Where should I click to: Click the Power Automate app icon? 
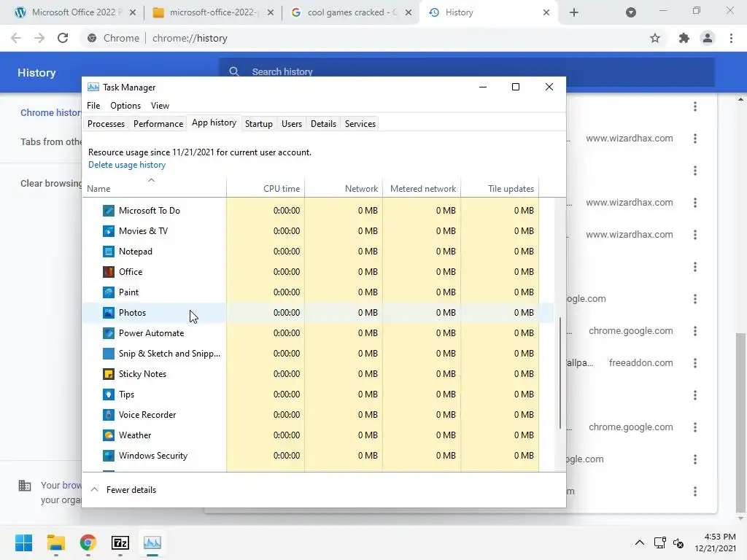click(109, 333)
